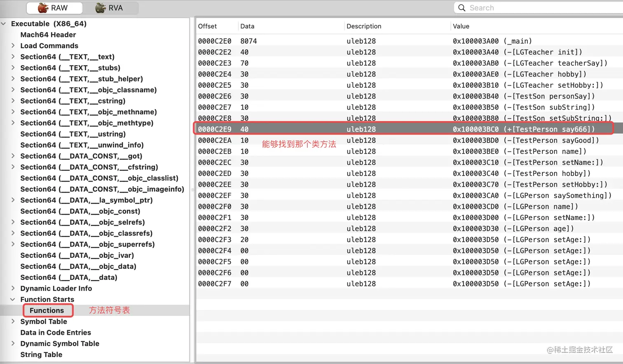Expand Section64 (__DATA,__objc_classrefs) chevron
Screen dimensions: 623x364
point(13,233)
